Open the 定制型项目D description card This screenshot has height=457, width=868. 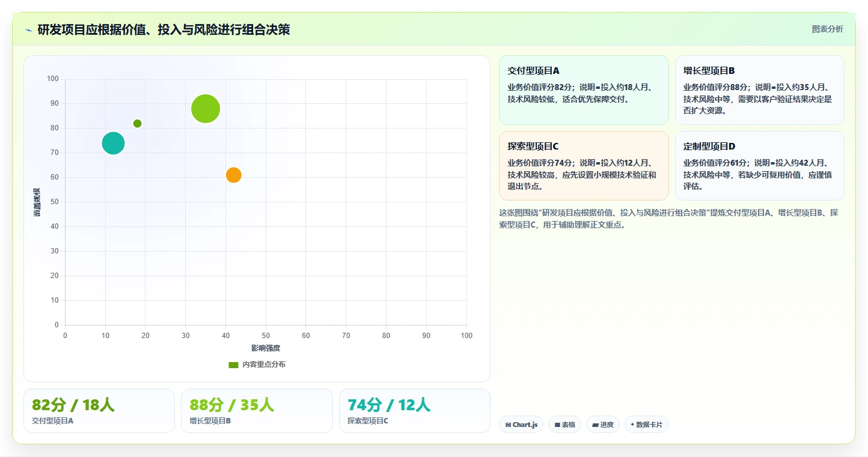(760, 166)
